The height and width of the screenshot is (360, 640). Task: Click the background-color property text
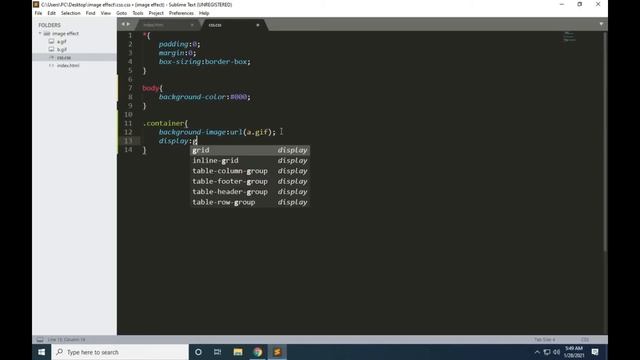(192, 97)
